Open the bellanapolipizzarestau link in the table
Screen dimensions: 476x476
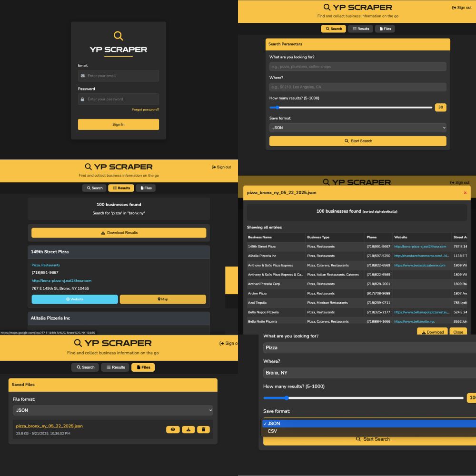[421, 312]
